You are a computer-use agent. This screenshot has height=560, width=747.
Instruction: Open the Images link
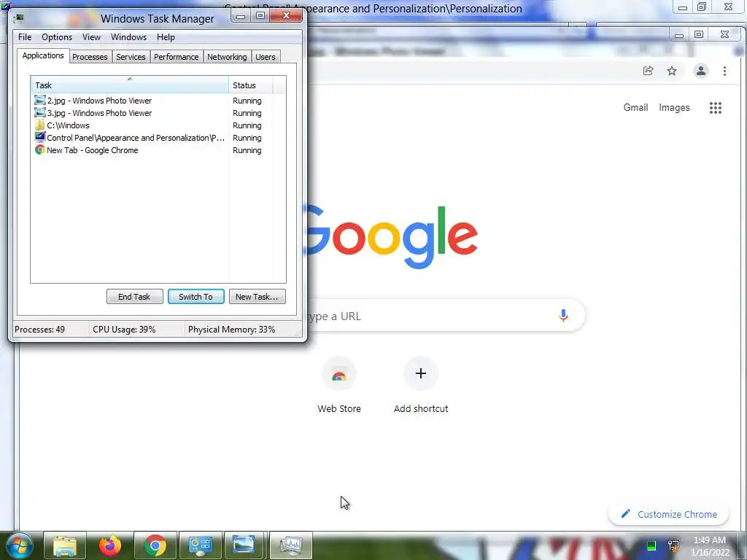[674, 108]
